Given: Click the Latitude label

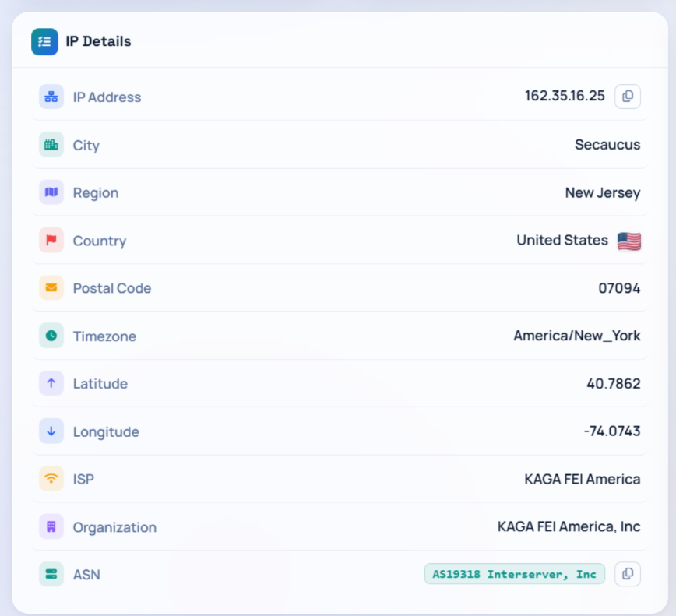Looking at the screenshot, I should point(100,384).
